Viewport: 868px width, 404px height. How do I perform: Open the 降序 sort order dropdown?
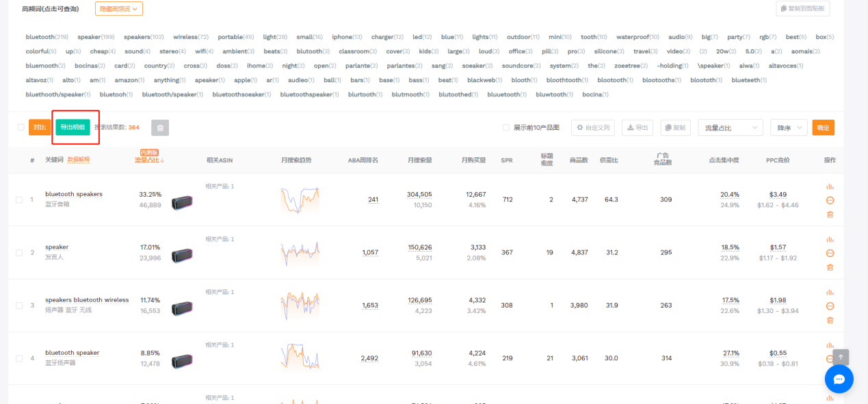(788, 128)
